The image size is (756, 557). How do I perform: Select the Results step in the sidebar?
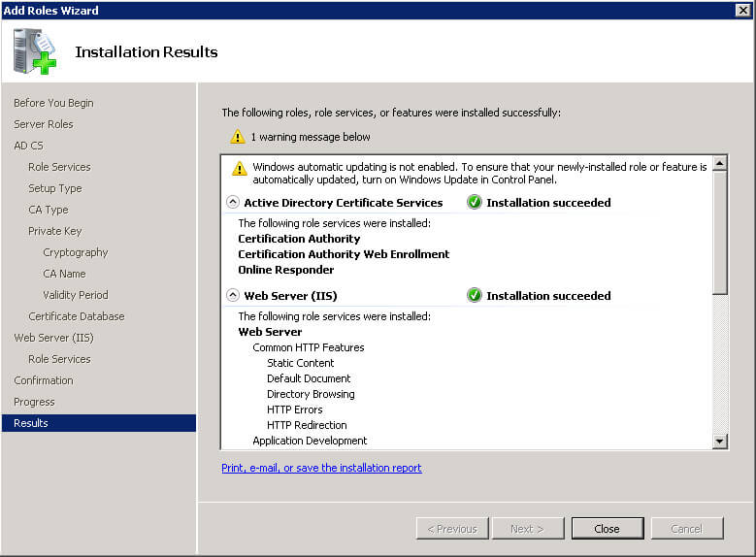pos(99,423)
